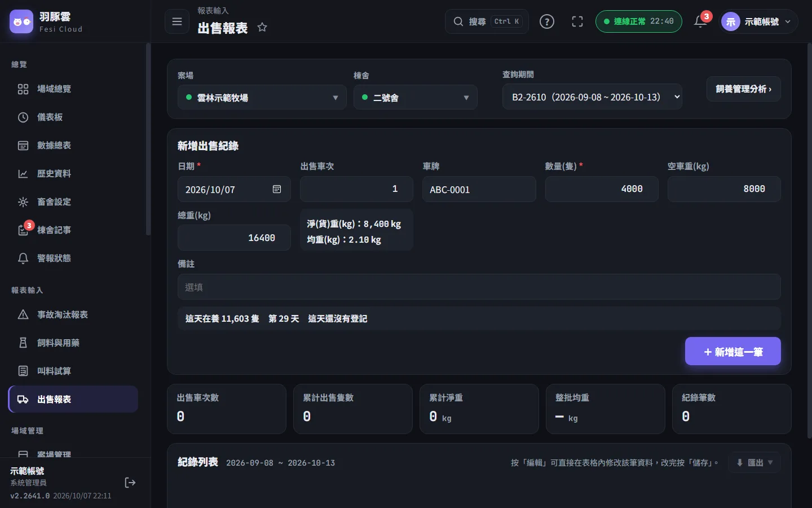Open the 查詢期間 B2-2610 dropdown
812x508 pixels.
point(592,97)
